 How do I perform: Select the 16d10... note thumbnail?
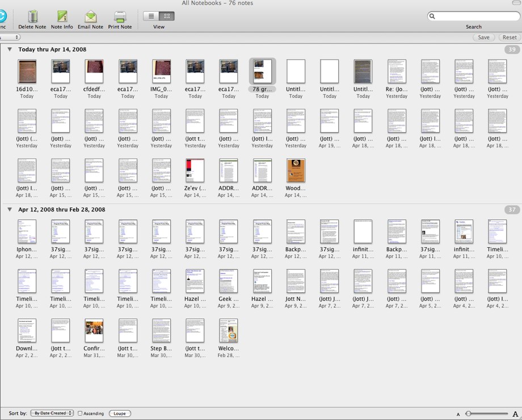pos(27,71)
